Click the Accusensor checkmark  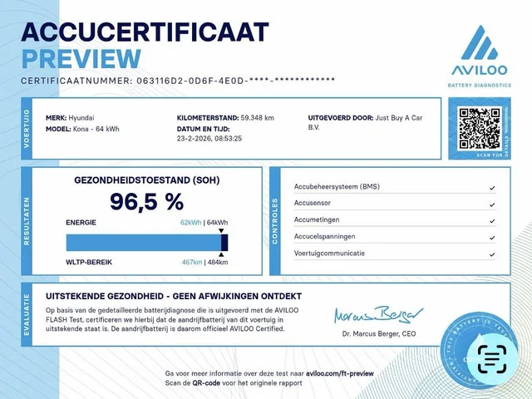493,204
